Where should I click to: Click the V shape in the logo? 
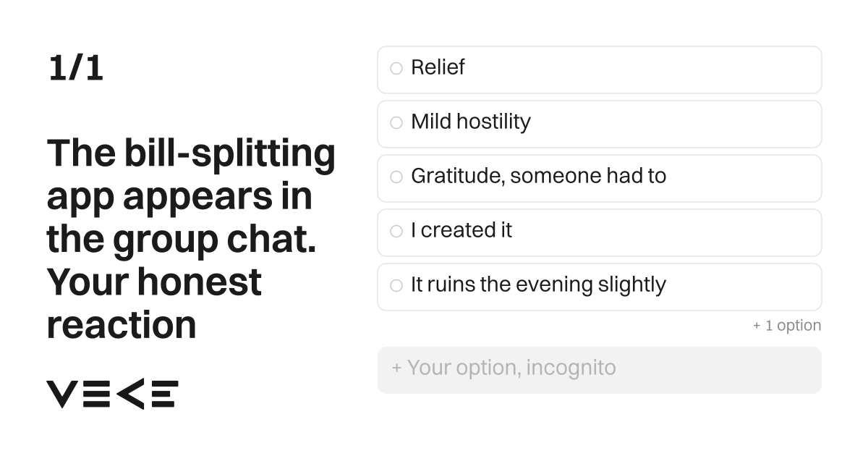61,394
